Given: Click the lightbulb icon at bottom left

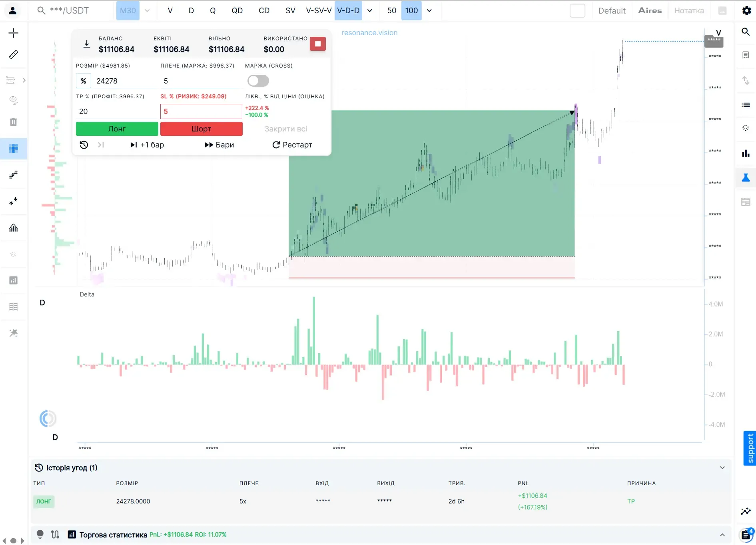Looking at the screenshot, I should pyautogui.click(x=40, y=534).
